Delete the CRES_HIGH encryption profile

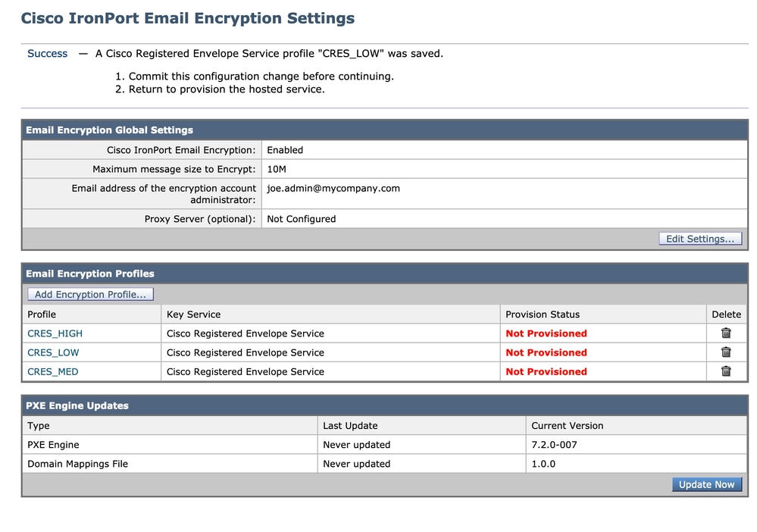tap(726, 333)
